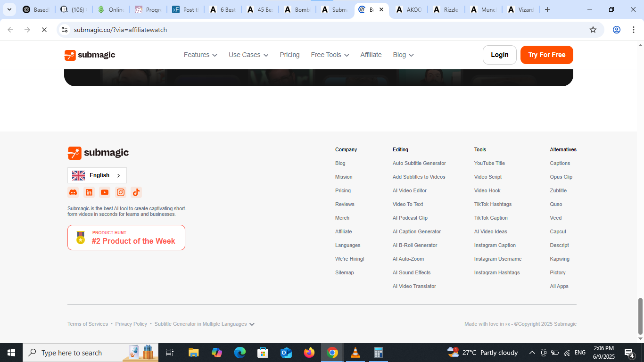Open Chrome three-dot menu
Viewport: 644px width, 362px height.
(634, 30)
